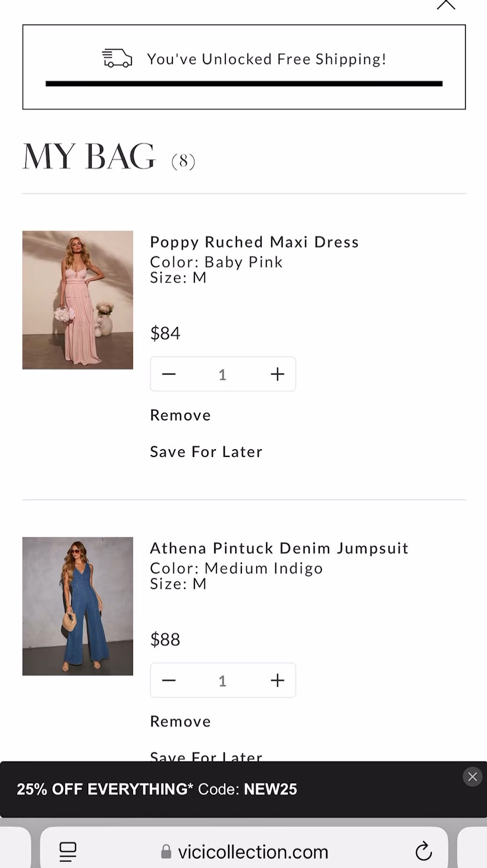Increase Poppy Ruched Maxi Dress quantity
Image resolution: width=487 pixels, height=868 pixels.
(277, 375)
